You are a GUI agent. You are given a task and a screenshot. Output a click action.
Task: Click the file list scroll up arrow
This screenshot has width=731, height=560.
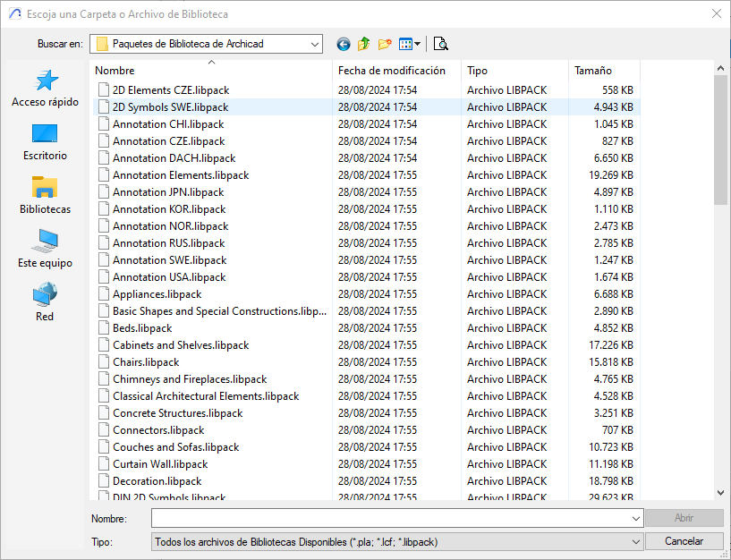point(721,68)
